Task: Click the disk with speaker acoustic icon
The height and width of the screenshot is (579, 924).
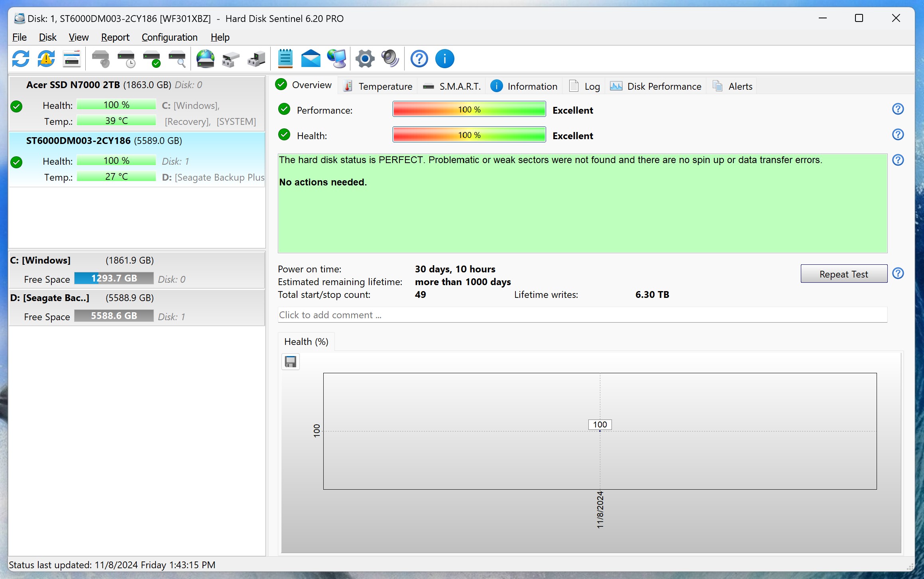Action: click(x=100, y=59)
